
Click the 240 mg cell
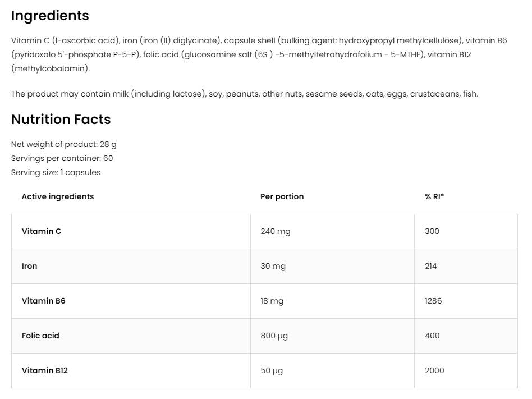point(275,231)
